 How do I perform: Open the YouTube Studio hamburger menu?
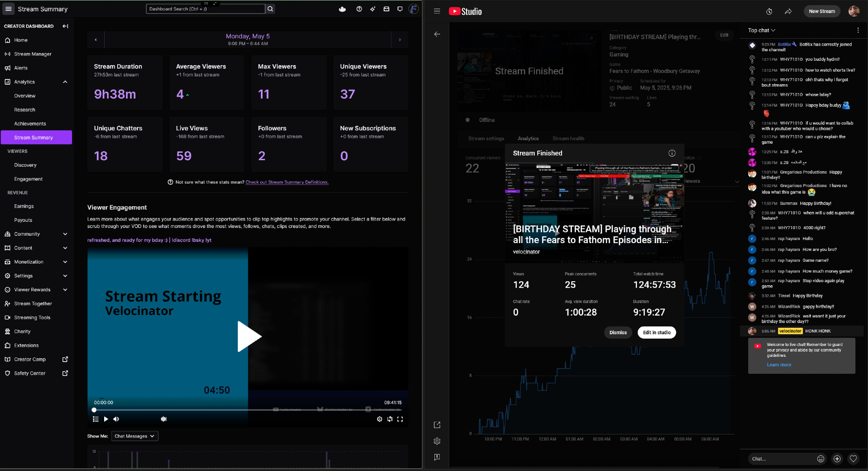point(437,11)
